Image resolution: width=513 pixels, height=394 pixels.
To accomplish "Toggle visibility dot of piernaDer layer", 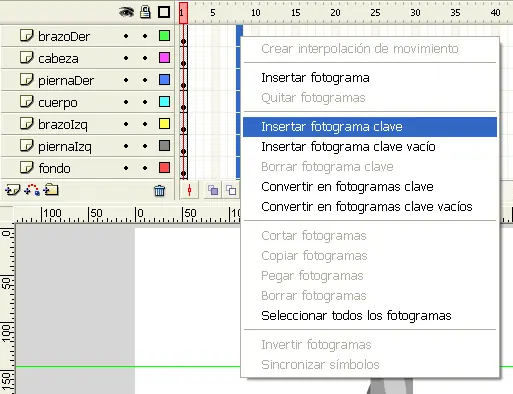I will (x=126, y=80).
